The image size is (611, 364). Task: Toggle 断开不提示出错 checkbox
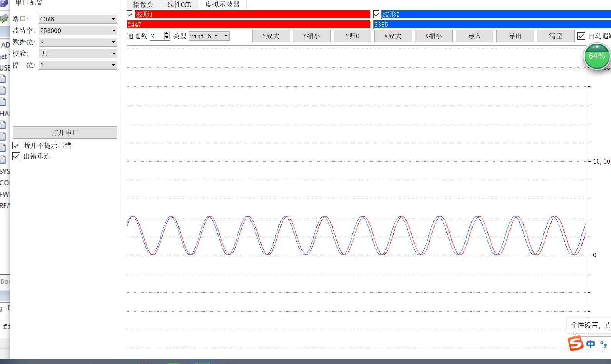[16, 146]
